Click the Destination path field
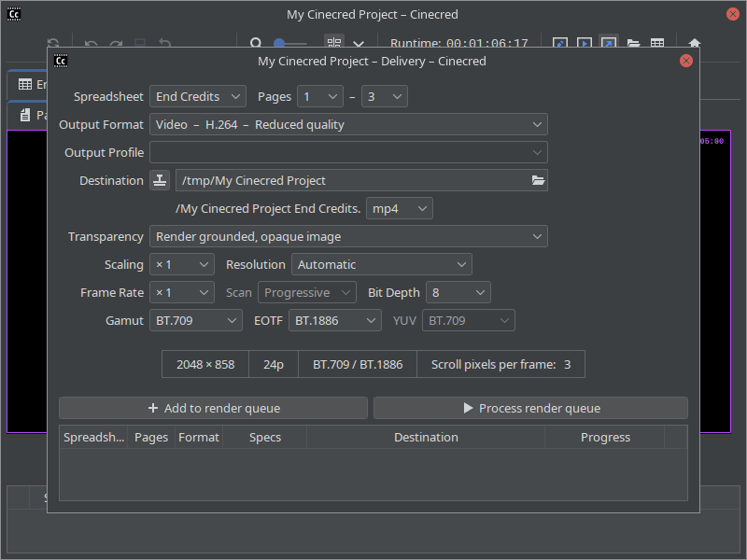The height and width of the screenshot is (560, 747). 361,180
